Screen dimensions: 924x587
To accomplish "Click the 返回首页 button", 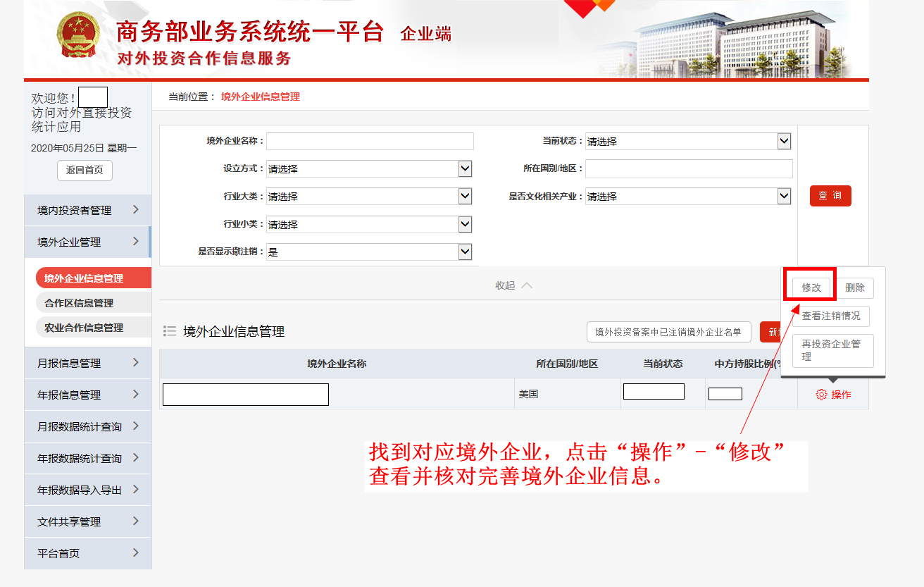I will pyautogui.click(x=85, y=170).
